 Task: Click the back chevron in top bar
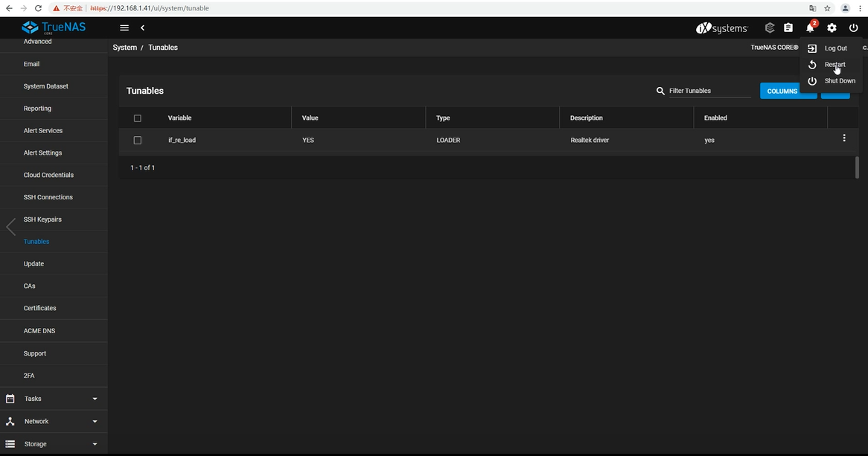pos(142,28)
